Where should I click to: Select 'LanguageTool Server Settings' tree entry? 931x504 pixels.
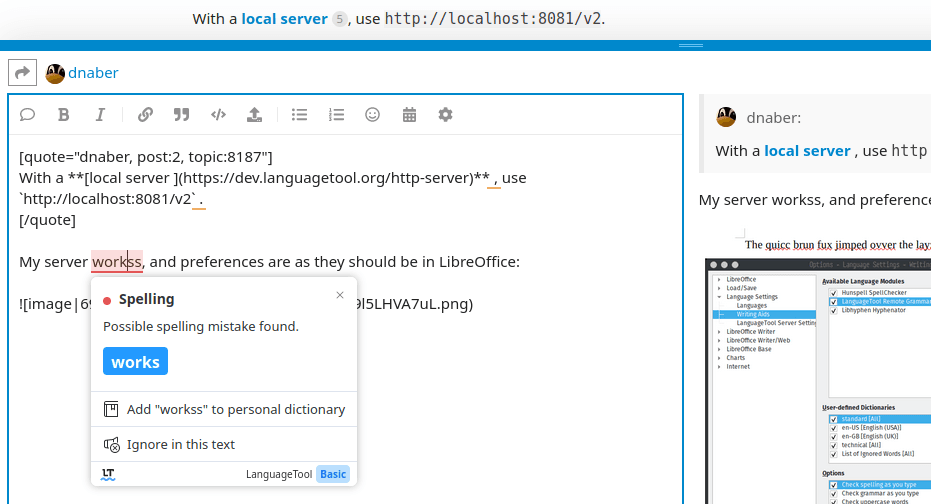click(x=776, y=323)
